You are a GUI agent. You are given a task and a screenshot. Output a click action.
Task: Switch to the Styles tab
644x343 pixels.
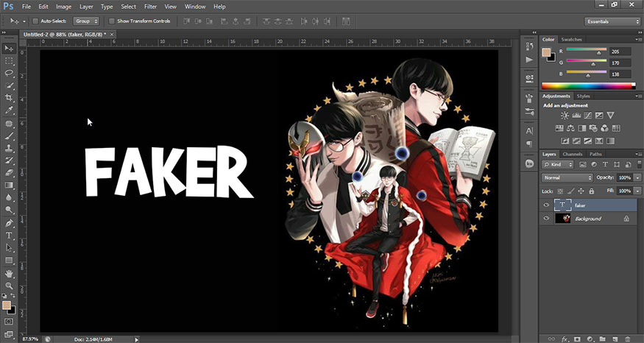(583, 96)
